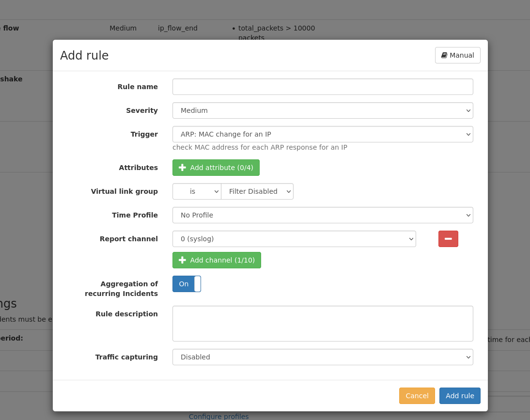Viewport: 530px width, 420px height.
Task: Open the Manual button
Action: point(457,55)
